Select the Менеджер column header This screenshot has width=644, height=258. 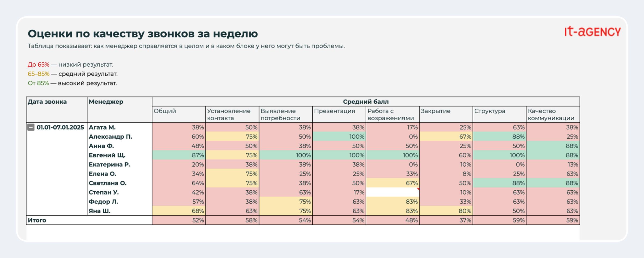point(106,102)
